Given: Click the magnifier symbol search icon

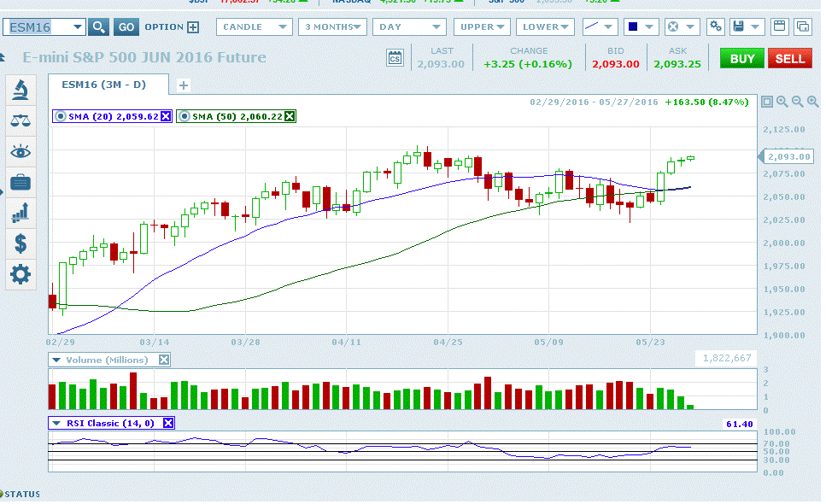Looking at the screenshot, I should pyautogui.click(x=99, y=27).
